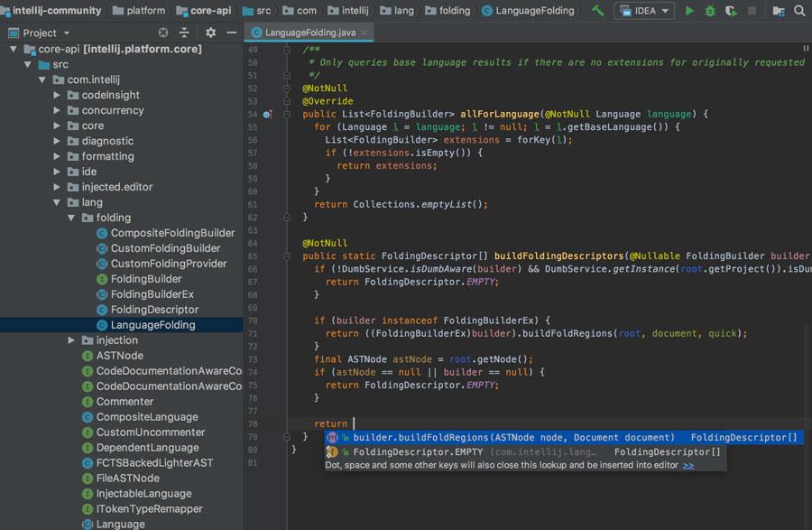Select ITokenTypeRemapper in project tree
The height and width of the screenshot is (530, 812).
coord(143,508)
